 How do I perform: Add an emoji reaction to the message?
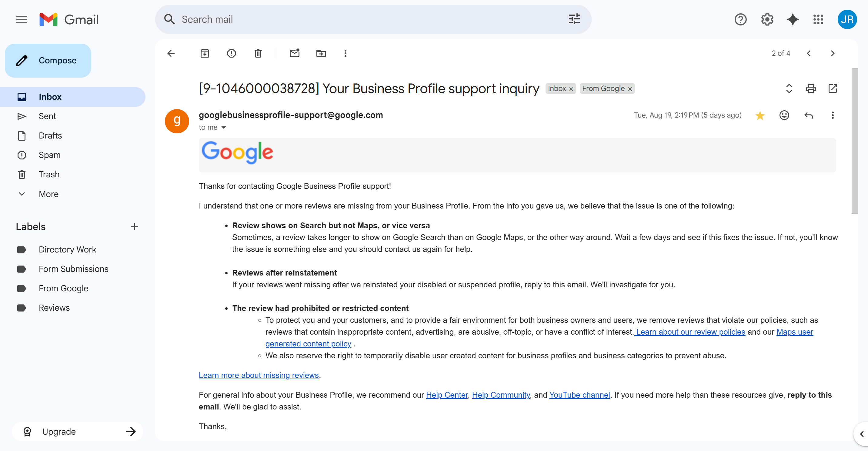[x=784, y=115]
